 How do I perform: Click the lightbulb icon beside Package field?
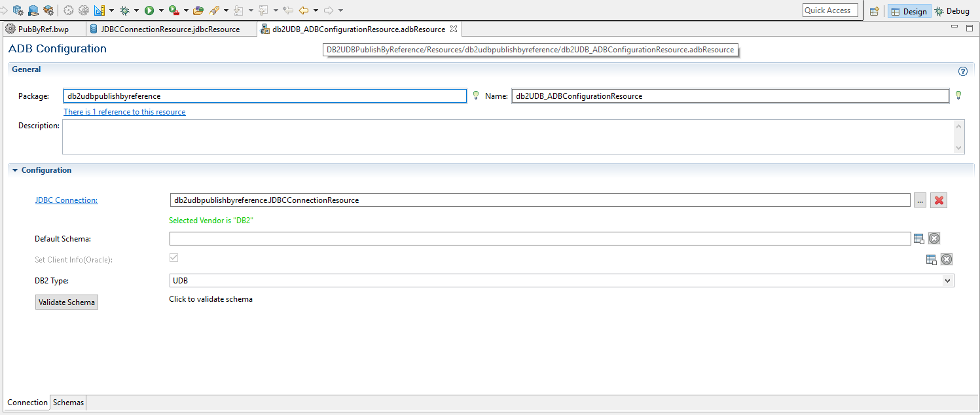[476, 96]
